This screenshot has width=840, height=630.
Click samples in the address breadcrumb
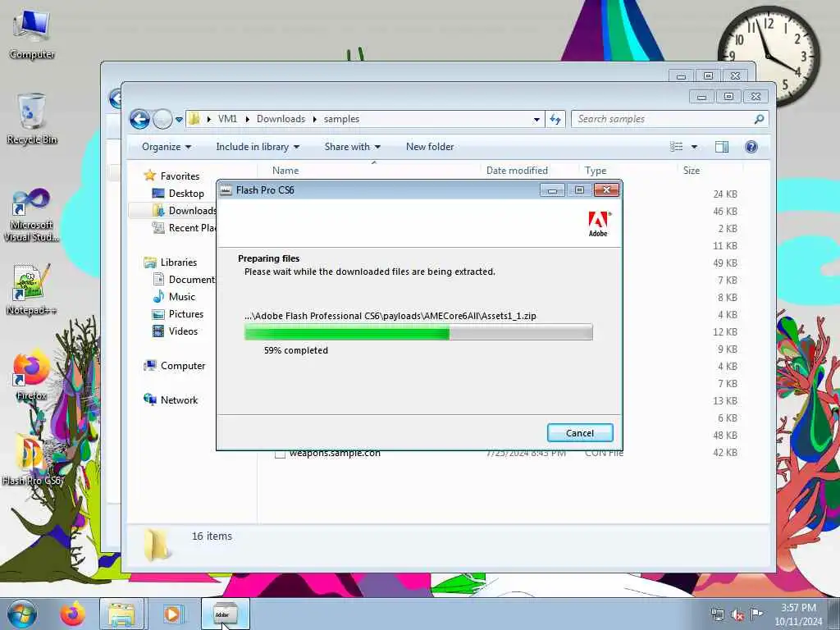pos(341,119)
